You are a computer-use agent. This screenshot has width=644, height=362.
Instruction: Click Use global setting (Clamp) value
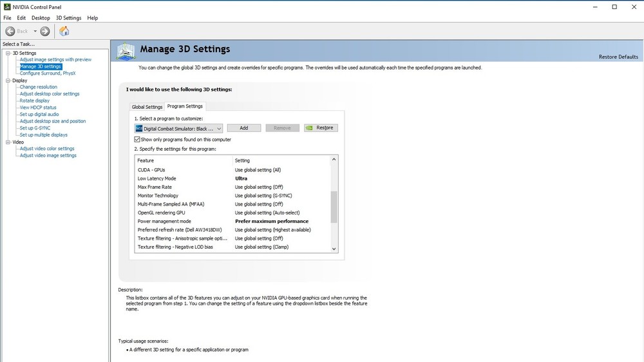click(x=261, y=247)
